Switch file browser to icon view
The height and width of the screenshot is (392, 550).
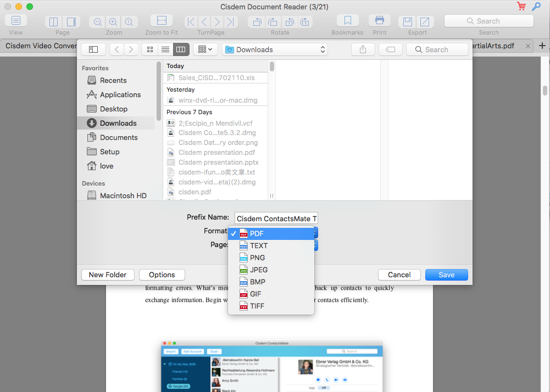pos(149,49)
